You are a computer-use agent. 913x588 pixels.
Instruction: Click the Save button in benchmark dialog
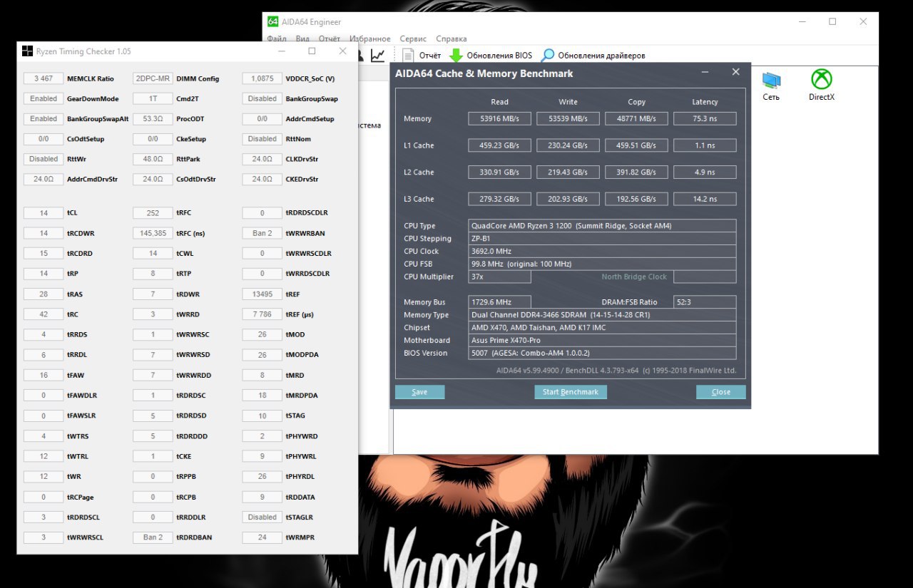419,392
